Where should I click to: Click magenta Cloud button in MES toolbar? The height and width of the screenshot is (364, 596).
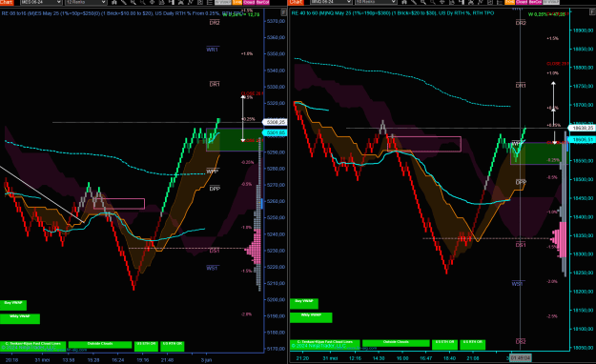point(249,2)
